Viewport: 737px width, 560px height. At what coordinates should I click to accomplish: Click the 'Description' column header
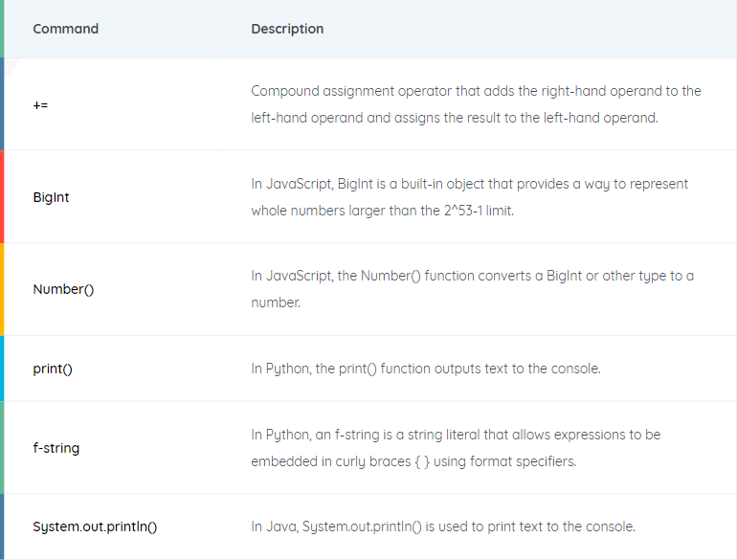287,29
